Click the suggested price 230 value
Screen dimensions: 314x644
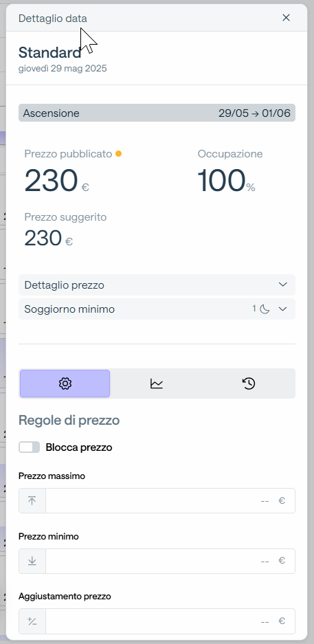click(43, 238)
